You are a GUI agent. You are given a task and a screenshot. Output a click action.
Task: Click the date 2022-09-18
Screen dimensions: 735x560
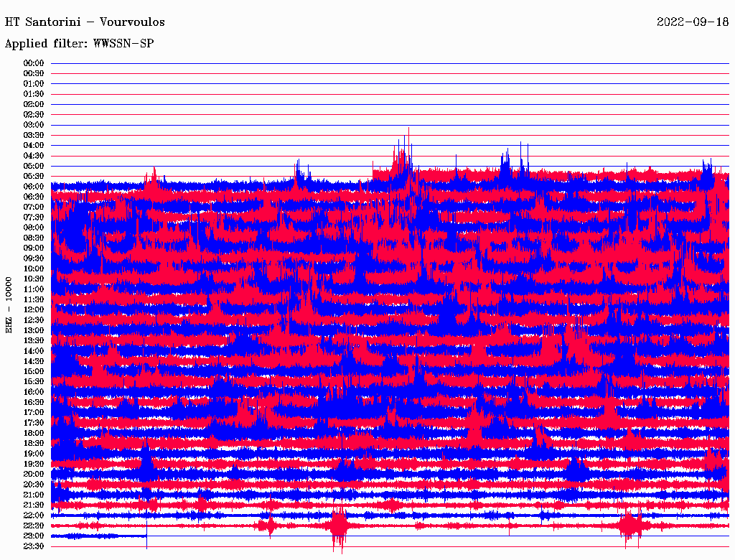693,22
